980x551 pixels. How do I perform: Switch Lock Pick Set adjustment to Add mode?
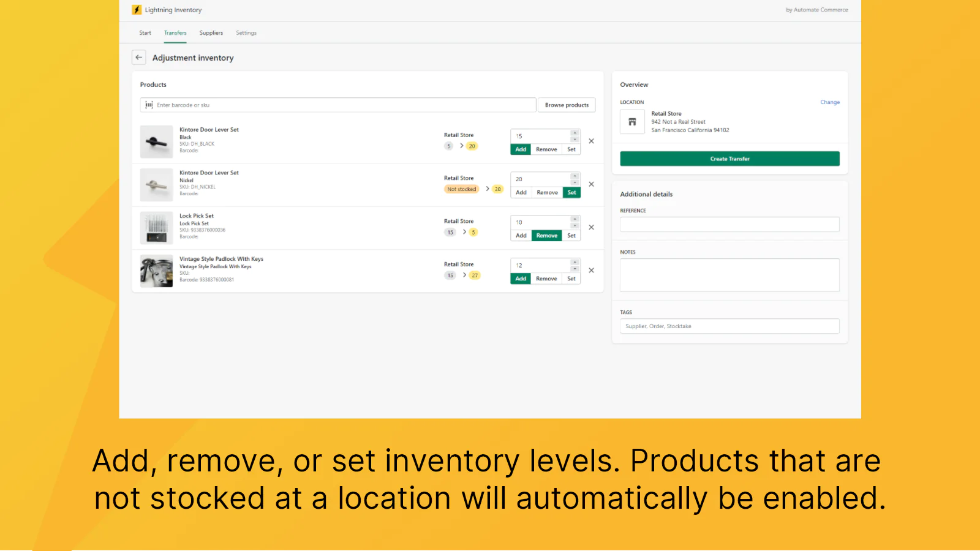pos(521,235)
